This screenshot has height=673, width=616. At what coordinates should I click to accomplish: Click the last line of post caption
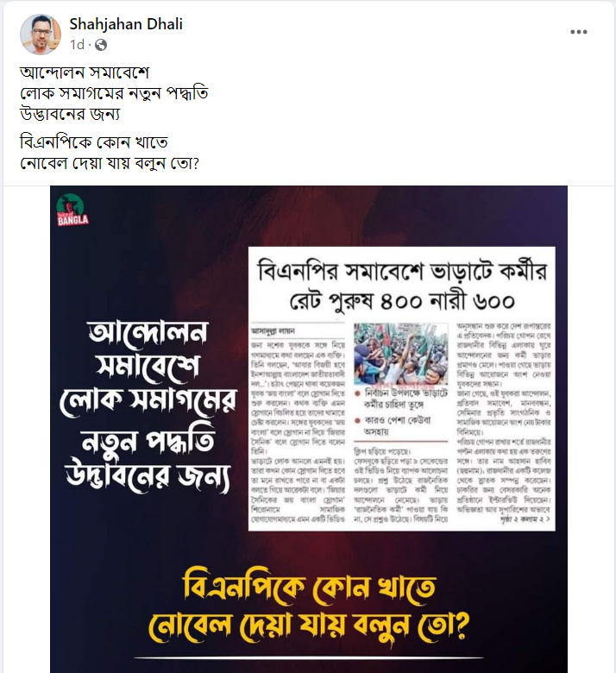click(110, 164)
